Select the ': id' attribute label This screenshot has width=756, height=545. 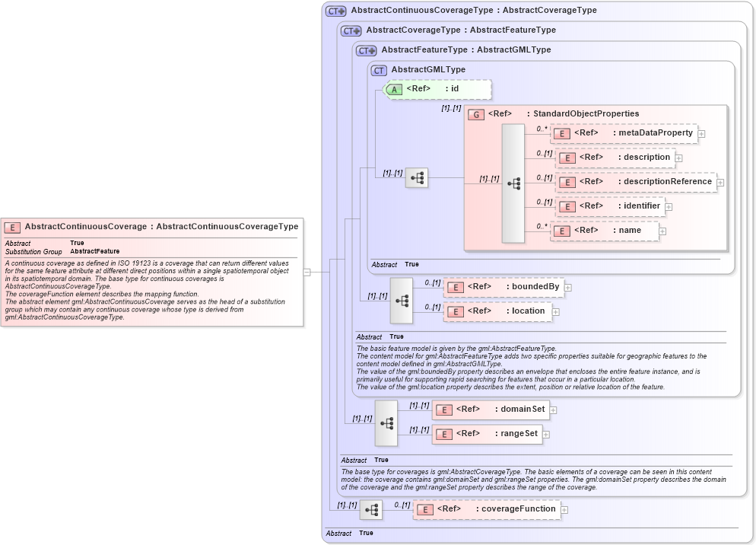(452, 89)
